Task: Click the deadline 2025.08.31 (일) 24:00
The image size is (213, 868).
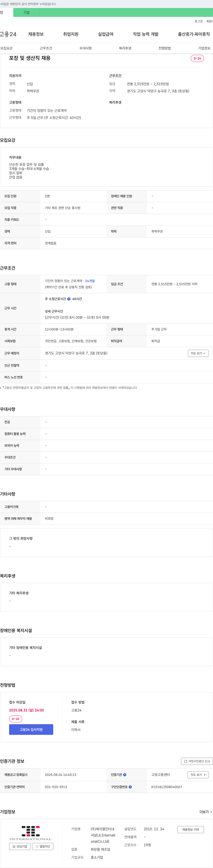Action: click(x=26, y=710)
